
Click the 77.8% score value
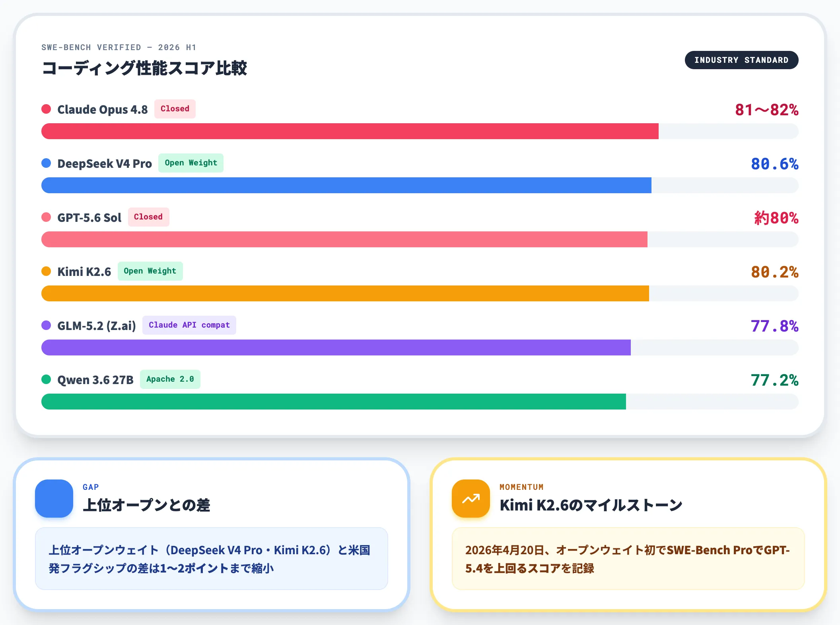point(774,326)
